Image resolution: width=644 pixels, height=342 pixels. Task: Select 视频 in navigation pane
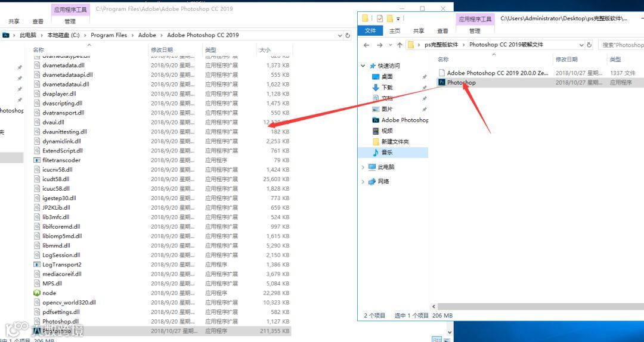tap(387, 130)
